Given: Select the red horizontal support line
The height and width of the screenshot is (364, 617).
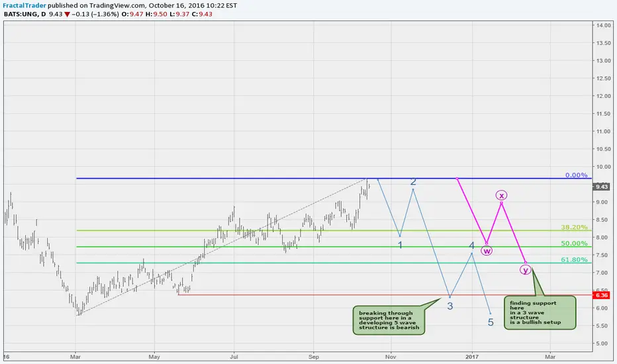Looking at the screenshot, I should pyautogui.click(x=385, y=295).
